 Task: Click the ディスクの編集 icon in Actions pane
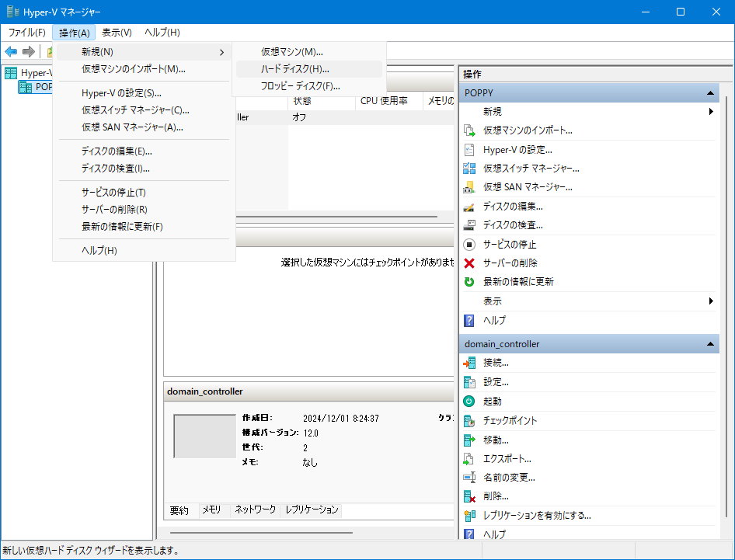[469, 207]
